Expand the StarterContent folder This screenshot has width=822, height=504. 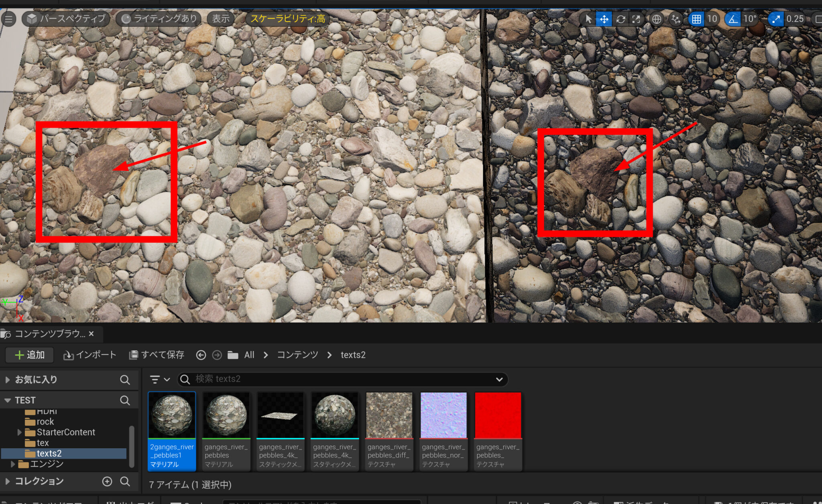(19, 432)
